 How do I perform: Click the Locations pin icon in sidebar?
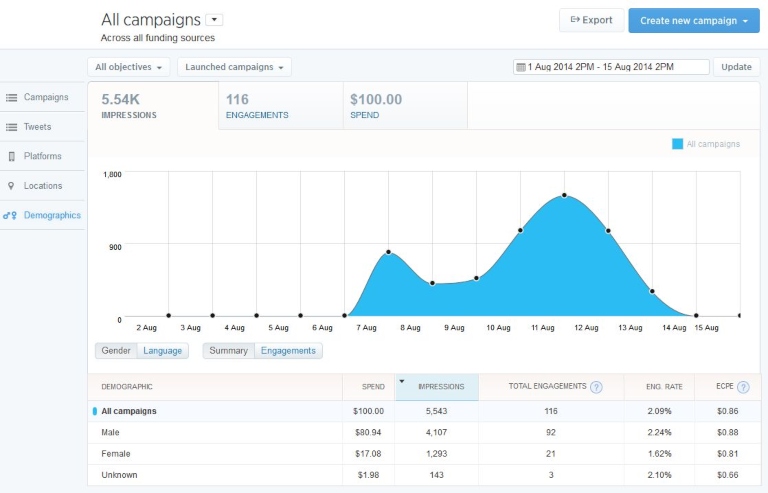(x=12, y=186)
